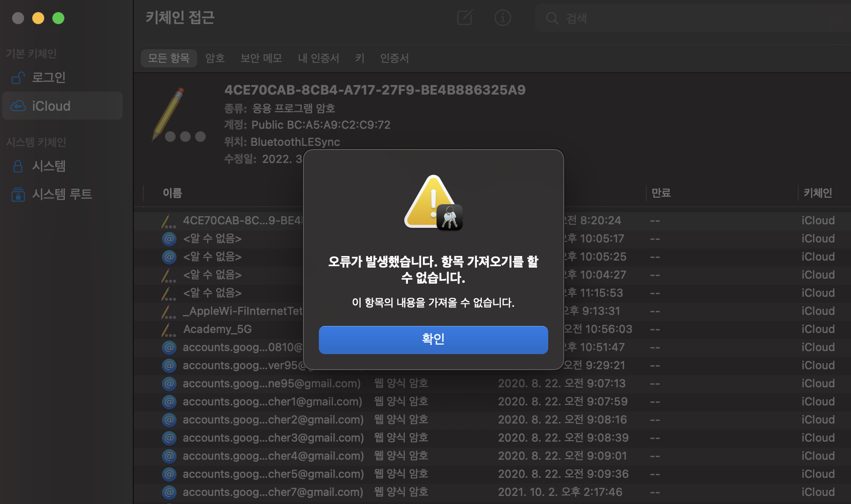Click the pencil icon of the _AppleWi-Fi row
The width and height of the screenshot is (851, 504).
click(x=169, y=311)
